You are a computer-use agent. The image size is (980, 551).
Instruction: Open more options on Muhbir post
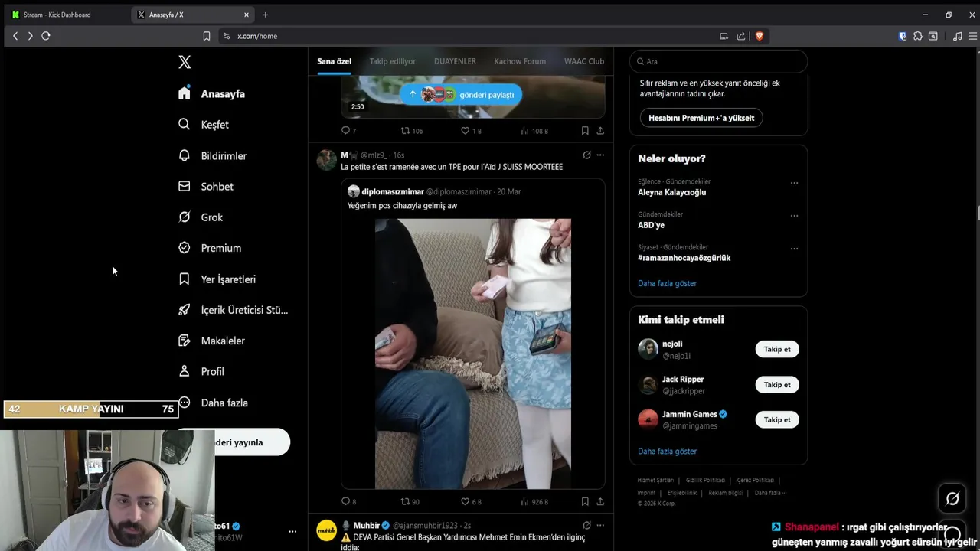tap(600, 526)
